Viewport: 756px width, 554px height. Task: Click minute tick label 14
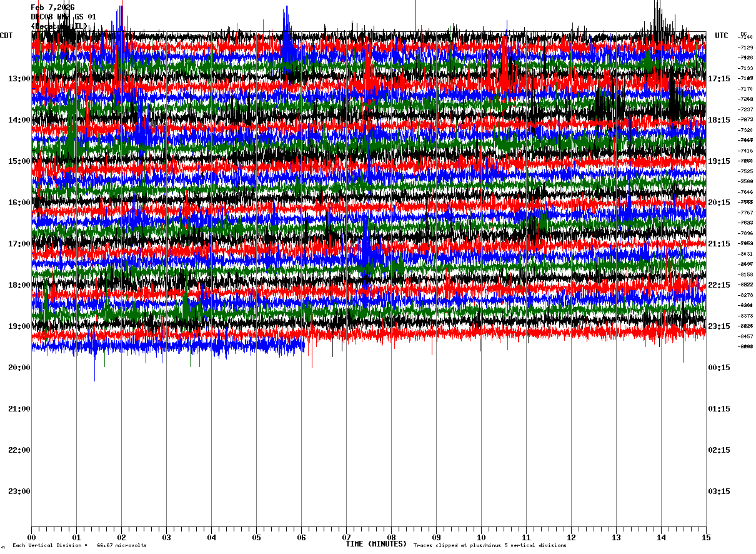pos(661,537)
